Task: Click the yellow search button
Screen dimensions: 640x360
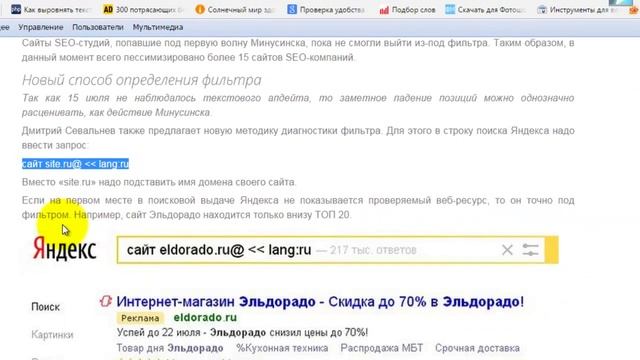Action: 552,250
